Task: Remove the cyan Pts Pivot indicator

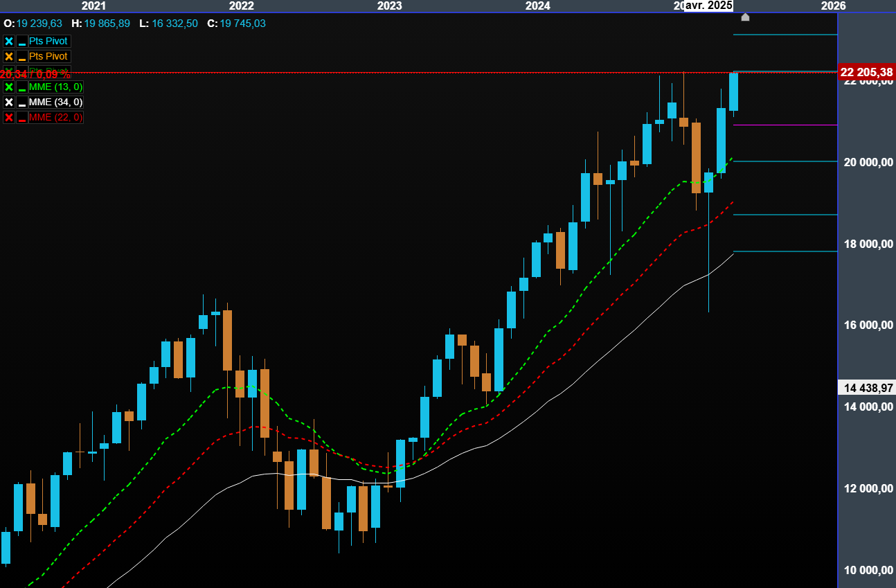Action: tap(9, 41)
